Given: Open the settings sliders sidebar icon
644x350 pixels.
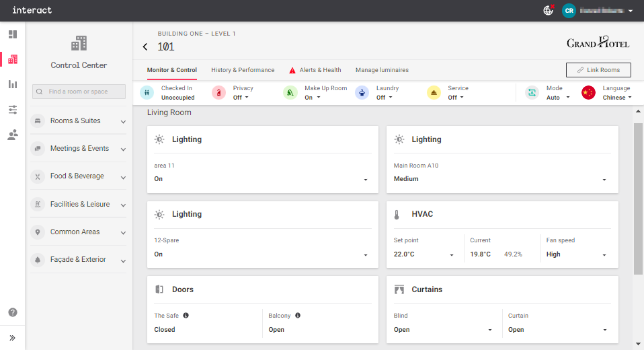Looking at the screenshot, I should (x=12, y=110).
